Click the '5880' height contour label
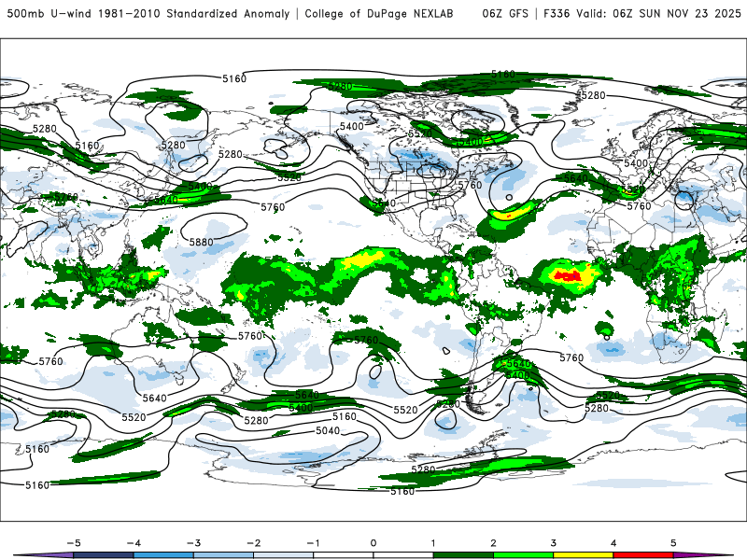747x560 pixels. click(201, 242)
